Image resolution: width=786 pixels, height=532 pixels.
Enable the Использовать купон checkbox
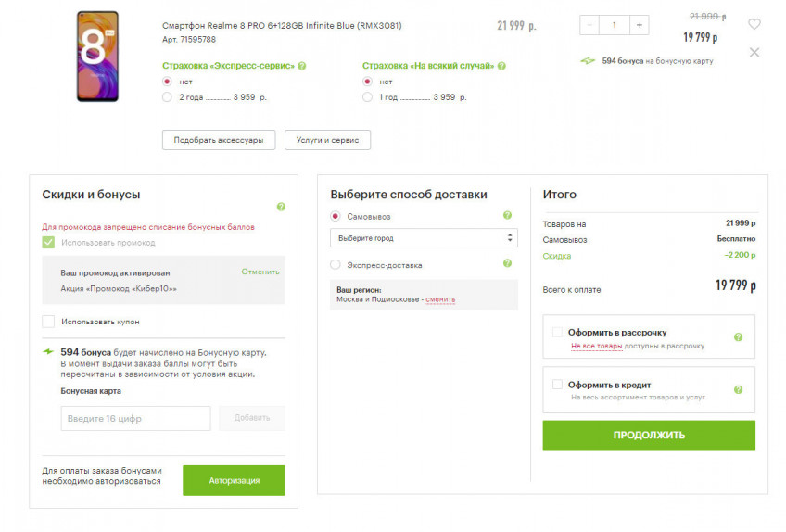pyautogui.click(x=48, y=322)
